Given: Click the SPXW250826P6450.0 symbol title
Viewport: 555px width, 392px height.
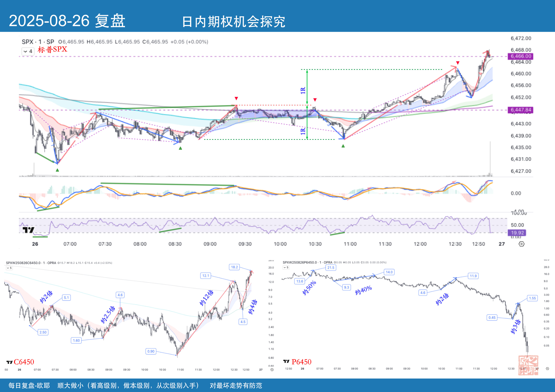Looking at the screenshot, I should [300, 262].
